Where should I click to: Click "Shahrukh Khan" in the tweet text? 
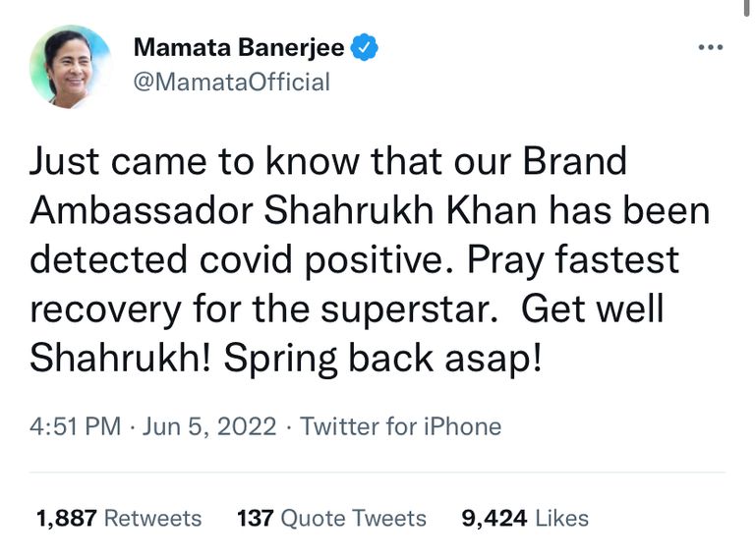point(428,210)
